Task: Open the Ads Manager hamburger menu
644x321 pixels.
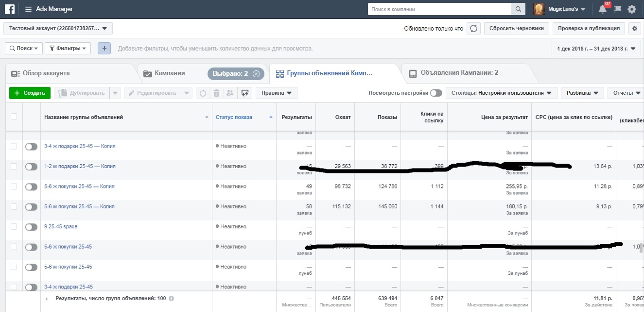Action: 28,9
